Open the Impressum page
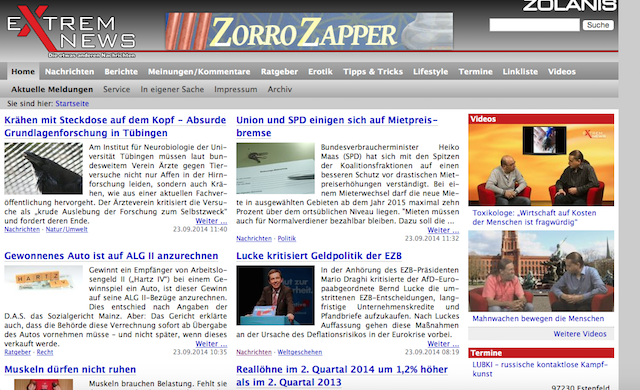The image size is (640, 390). 236,89
